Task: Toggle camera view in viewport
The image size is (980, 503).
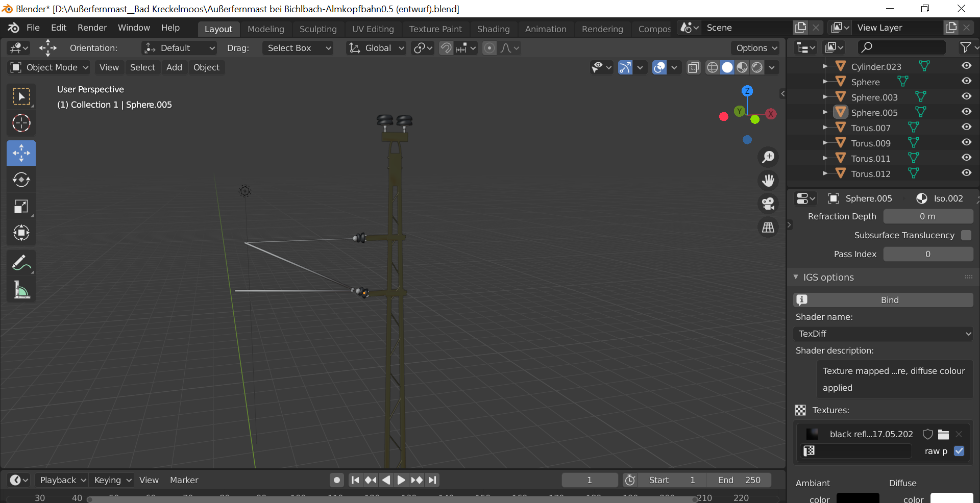Action: click(768, 204)
